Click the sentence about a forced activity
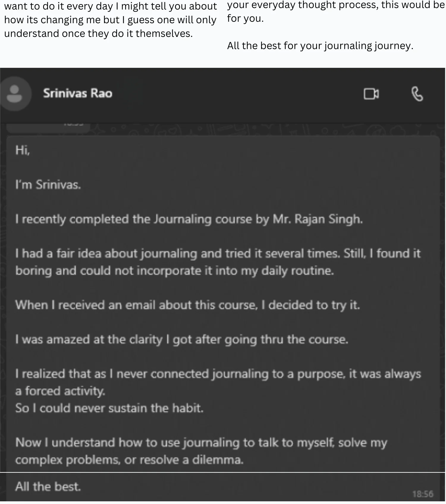The image size is (446, 504). (218, 382)
